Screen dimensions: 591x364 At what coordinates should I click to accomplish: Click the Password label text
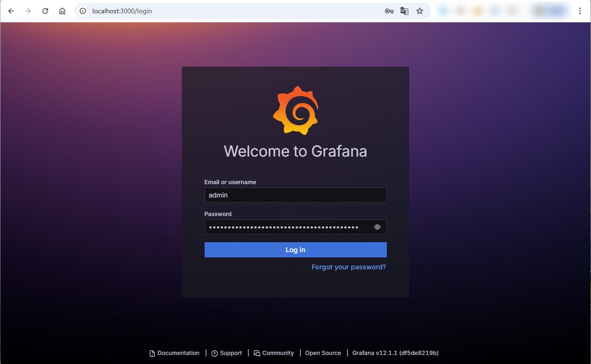click(218, 214)
